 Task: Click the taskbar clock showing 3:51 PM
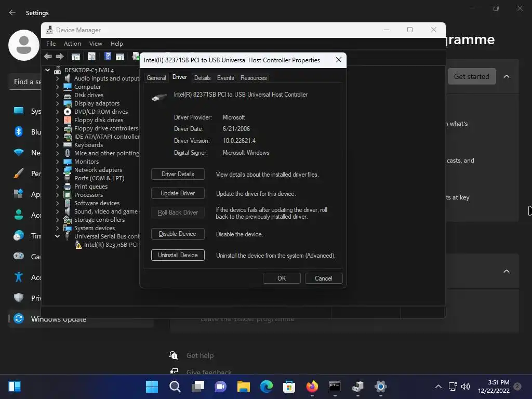(x=494, y=387)
